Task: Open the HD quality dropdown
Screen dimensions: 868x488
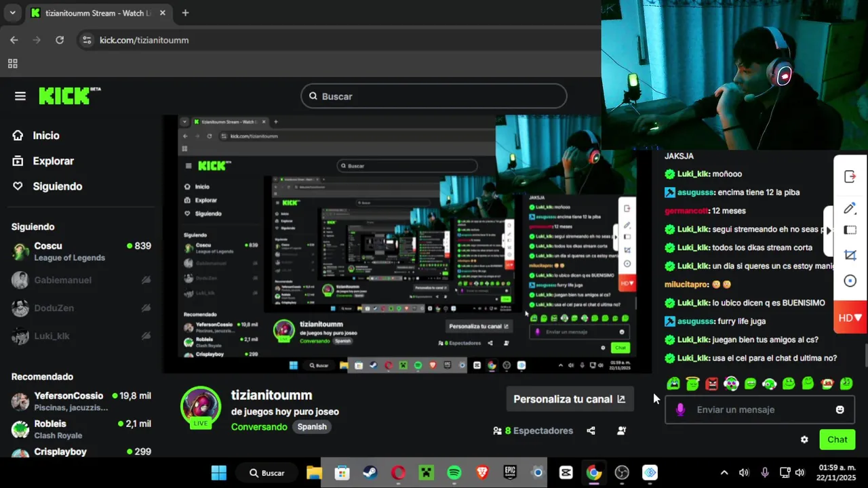Action: point(850,318)
